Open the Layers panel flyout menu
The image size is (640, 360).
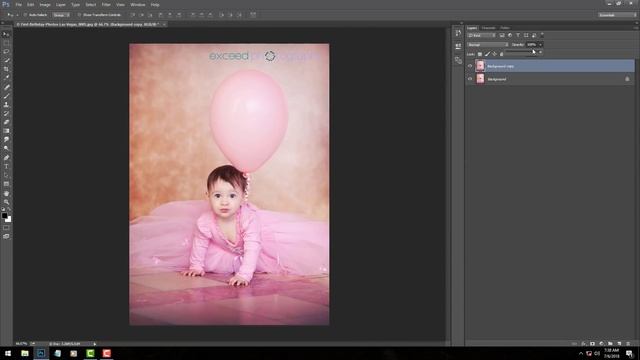[x=636, y=28]
